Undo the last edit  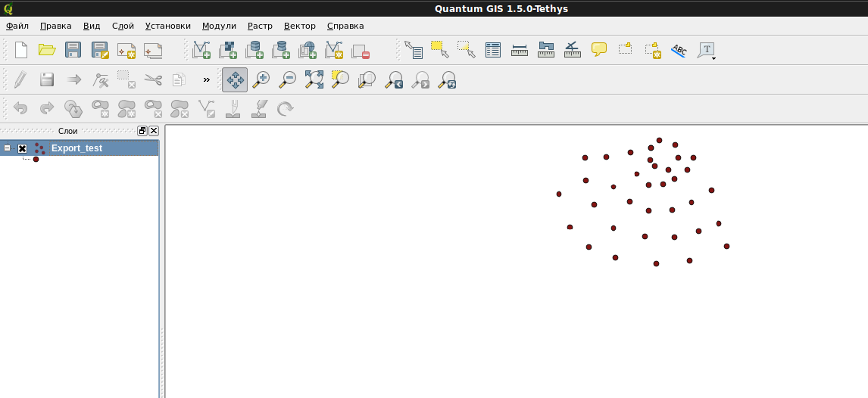pyautogui.click(x=20, y=108)
